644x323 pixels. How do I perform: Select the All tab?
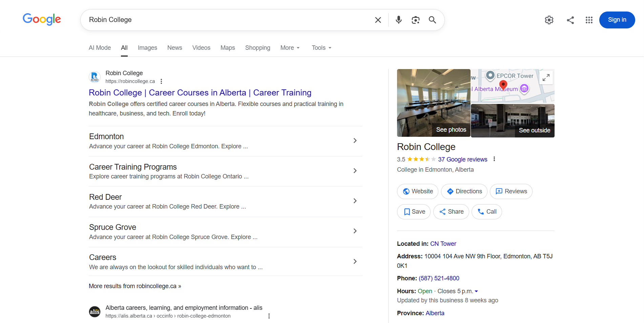click(x=124, y=48)
